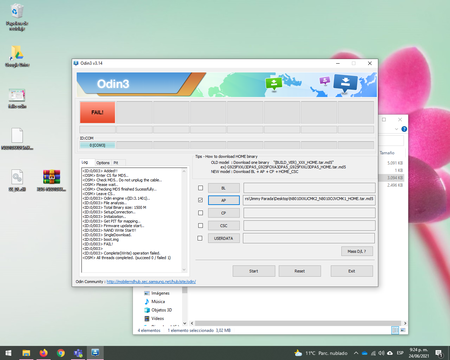
Task: Click the notification center icon
Action: (x=439, y=353)
